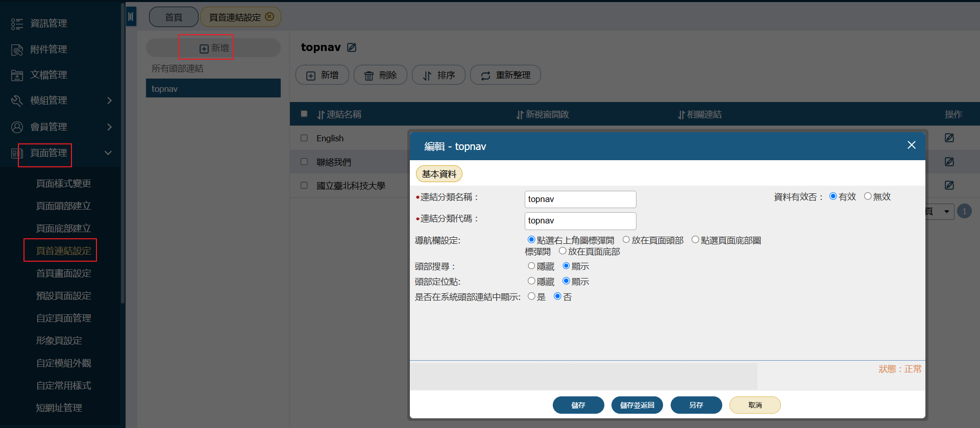Screen dimensions: 980x428
Task: Expand the 會員管理 submenu arrow
Action: pos(109,127)
